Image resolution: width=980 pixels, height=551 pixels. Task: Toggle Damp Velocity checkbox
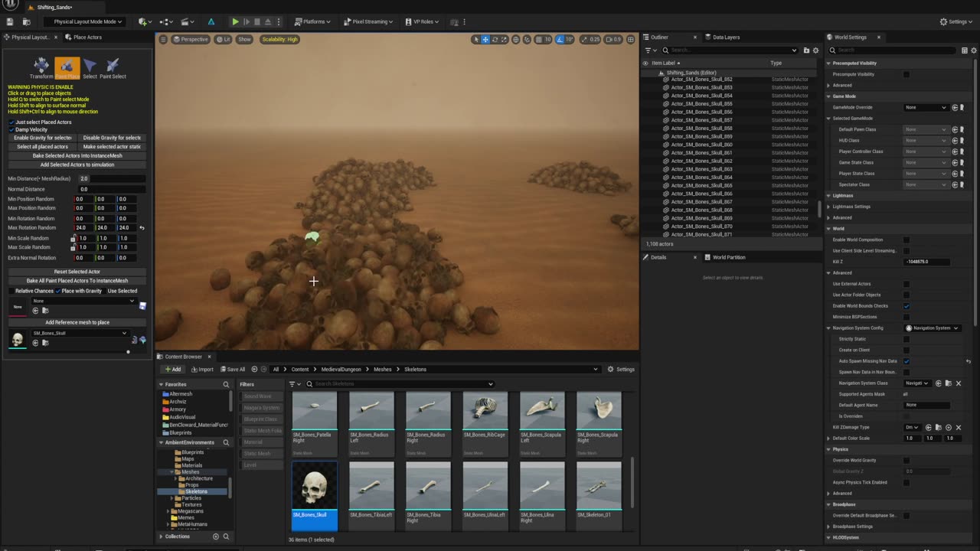click(11, 130)
